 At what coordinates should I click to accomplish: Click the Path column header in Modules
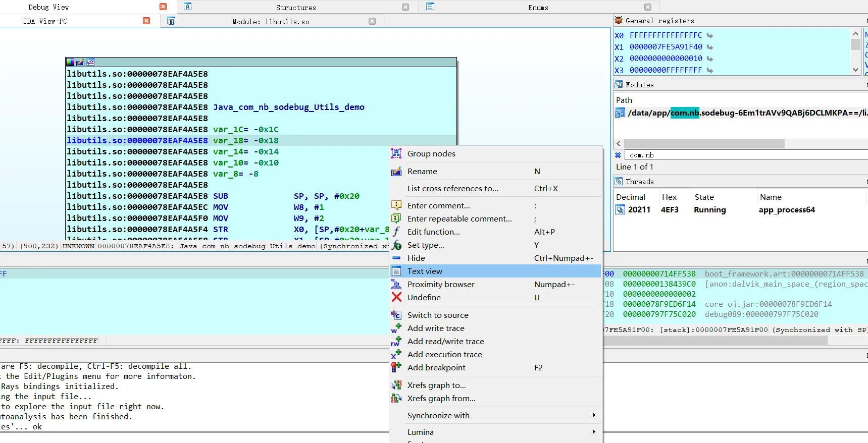[624, 100]
